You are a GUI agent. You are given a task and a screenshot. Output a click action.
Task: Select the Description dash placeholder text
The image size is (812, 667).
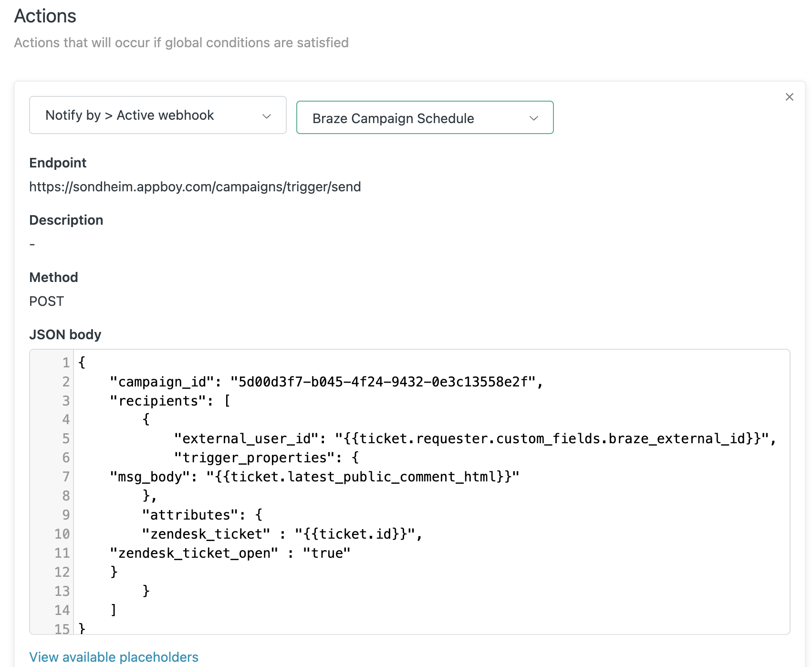coord(32,244)
